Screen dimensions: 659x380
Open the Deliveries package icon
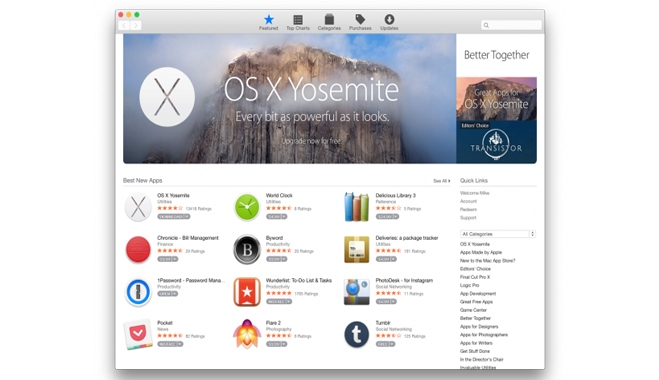tap(356, 249)
